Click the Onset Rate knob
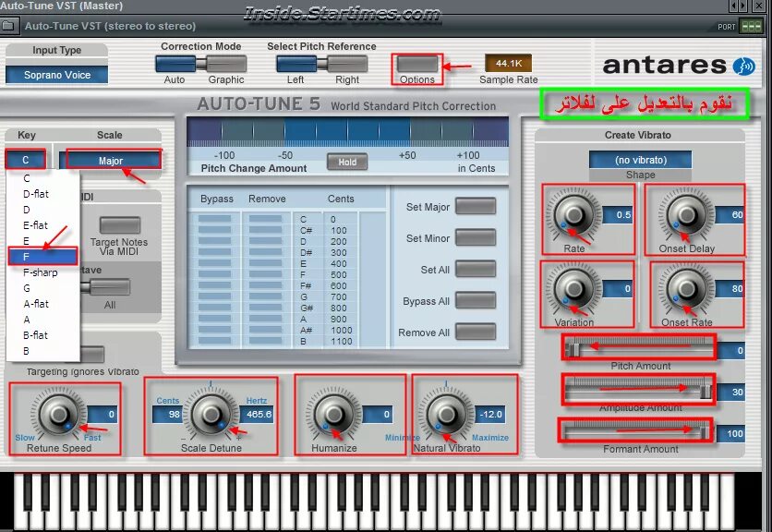The width and height of the screenshot is (772, 532). click(x=686, y=290)
